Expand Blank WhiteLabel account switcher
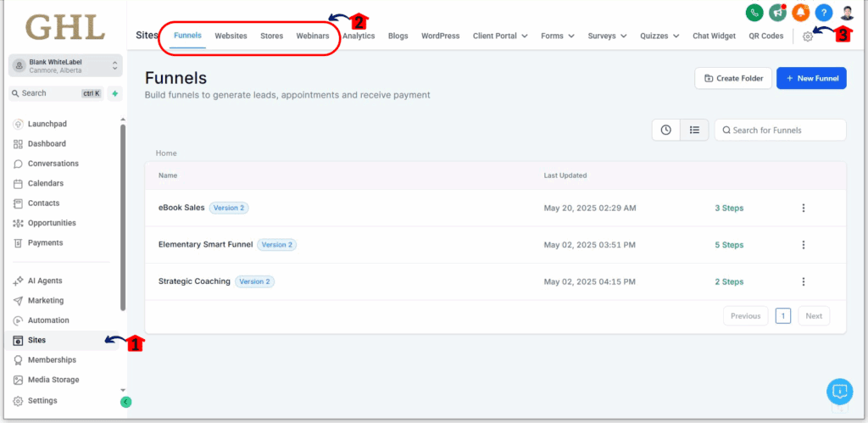This screenshot has width=868, height=423. tap(65, 66)
